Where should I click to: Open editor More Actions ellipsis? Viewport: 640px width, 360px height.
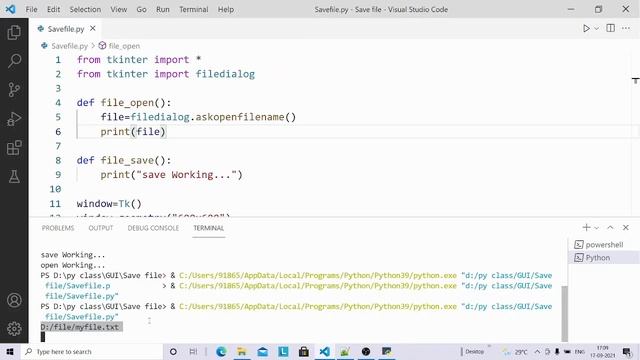click(626, 28)
